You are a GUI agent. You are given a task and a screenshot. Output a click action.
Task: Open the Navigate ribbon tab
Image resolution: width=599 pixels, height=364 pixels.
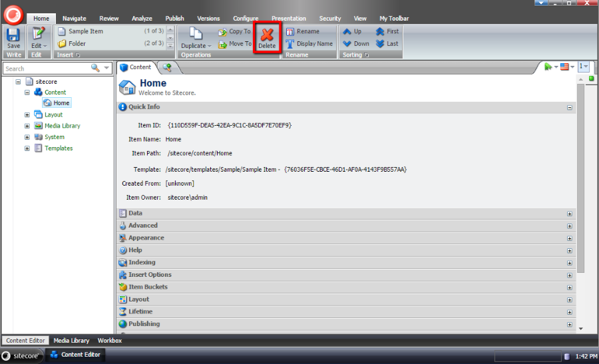pos(74,19)
